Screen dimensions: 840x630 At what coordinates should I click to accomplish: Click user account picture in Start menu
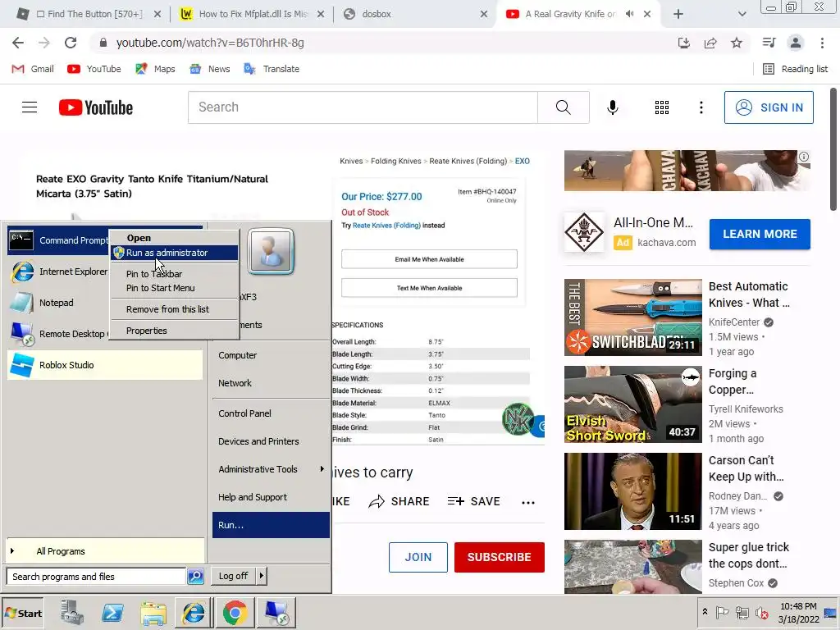(x=271, y=251)
